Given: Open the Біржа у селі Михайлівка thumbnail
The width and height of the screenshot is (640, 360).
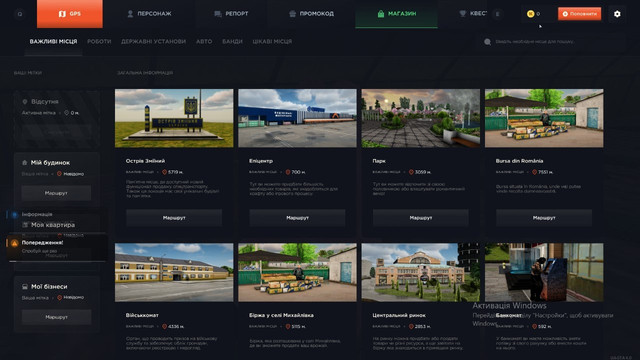Looking at the screenshot, I should point(297,273).
